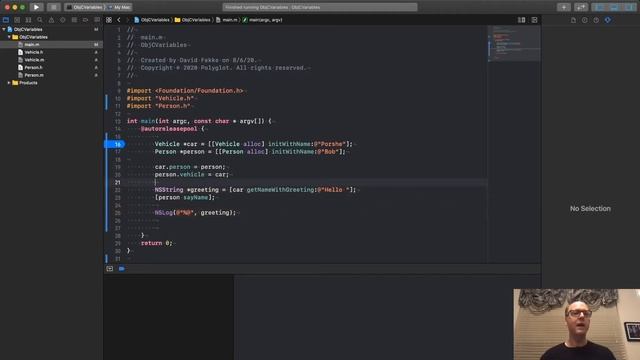Click the getNameWithGreeting code line

click(x=256, y=190)
